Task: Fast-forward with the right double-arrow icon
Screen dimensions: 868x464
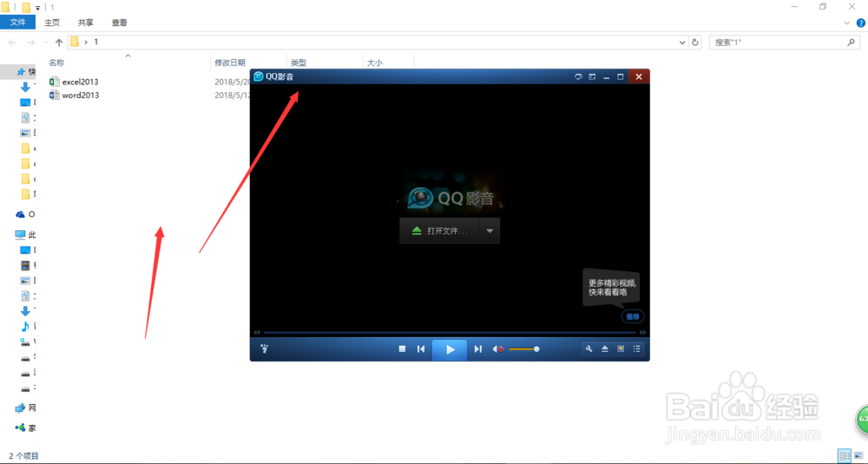Action: [642, 333]
